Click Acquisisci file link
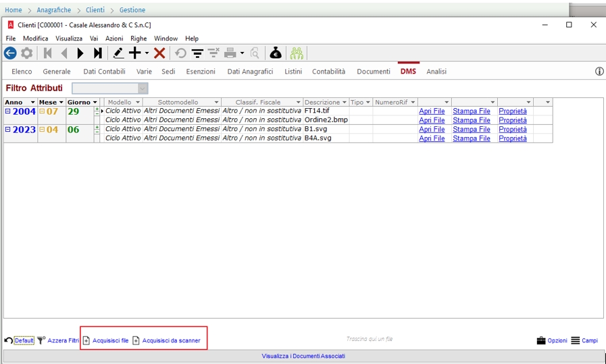606x364 pixels. coord(110,340)
